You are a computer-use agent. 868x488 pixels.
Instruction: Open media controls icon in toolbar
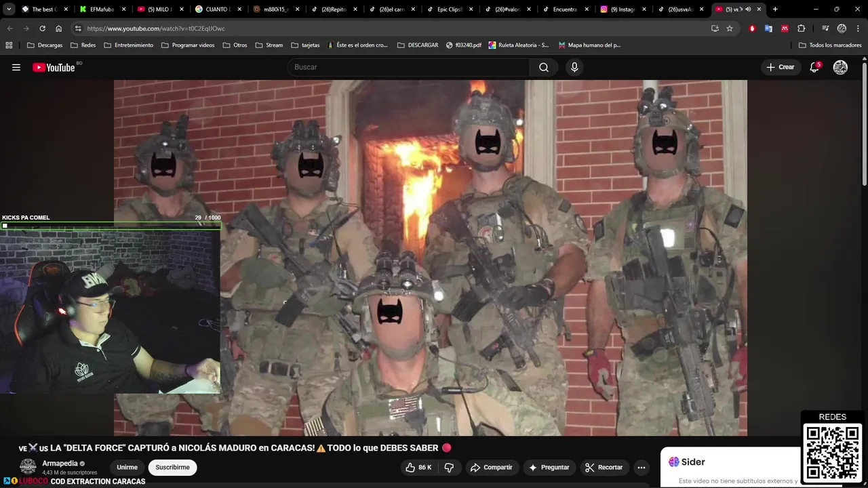825,28
